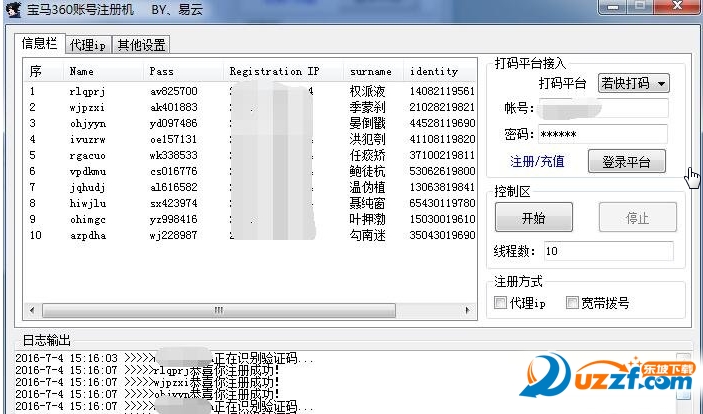
Task: Click horizontal scrollbar right arrow
Action: 468,310
